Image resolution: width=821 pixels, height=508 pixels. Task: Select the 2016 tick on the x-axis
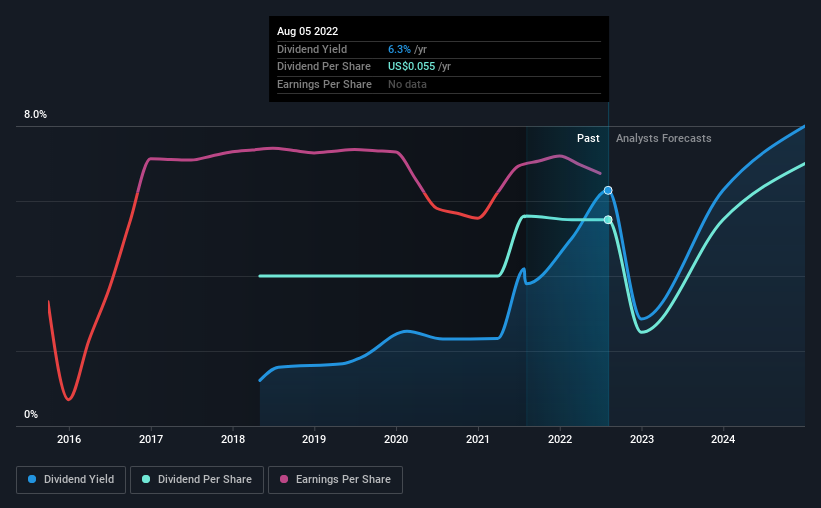click(69, 439)
